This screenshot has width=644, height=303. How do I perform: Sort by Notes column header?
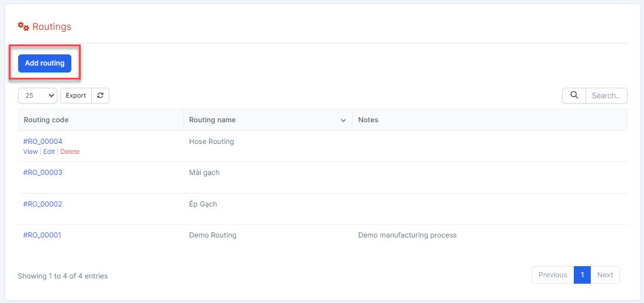click(x=368, y=120)
